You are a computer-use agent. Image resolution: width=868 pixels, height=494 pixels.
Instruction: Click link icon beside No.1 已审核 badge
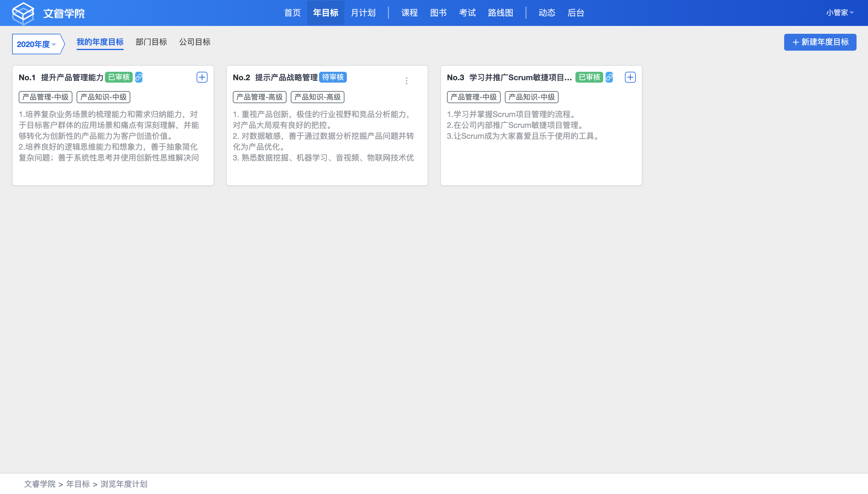(x=139, y=77)
